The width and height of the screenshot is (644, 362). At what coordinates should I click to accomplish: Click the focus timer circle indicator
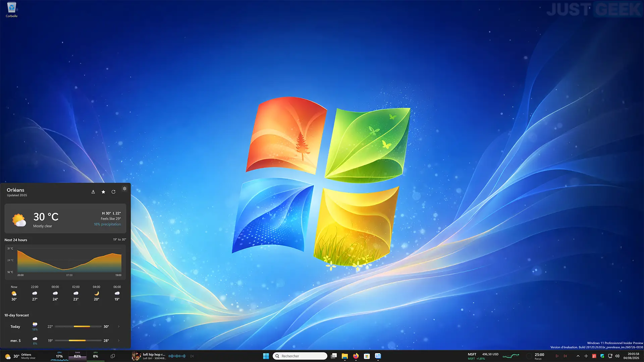(x=529, y=356)
